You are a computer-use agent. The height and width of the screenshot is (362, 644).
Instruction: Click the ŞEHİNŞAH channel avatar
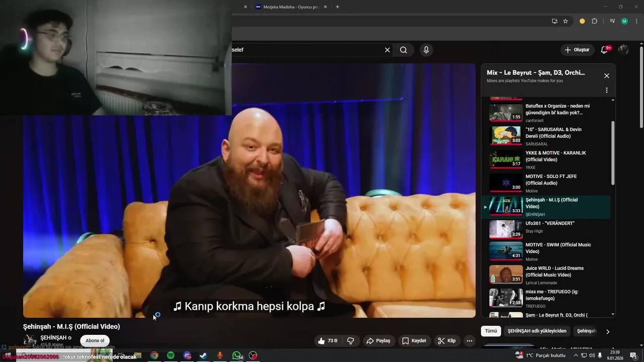coord(30,340)
